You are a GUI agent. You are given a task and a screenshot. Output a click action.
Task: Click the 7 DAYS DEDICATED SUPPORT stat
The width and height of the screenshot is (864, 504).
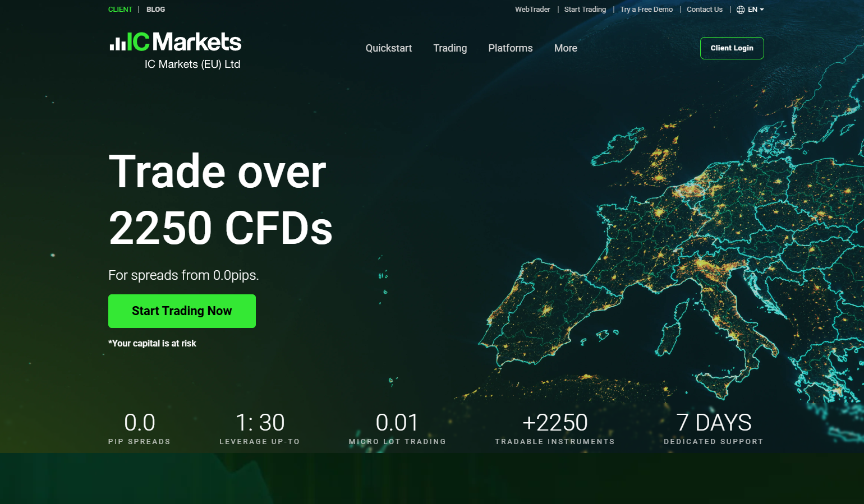point(714,429)
